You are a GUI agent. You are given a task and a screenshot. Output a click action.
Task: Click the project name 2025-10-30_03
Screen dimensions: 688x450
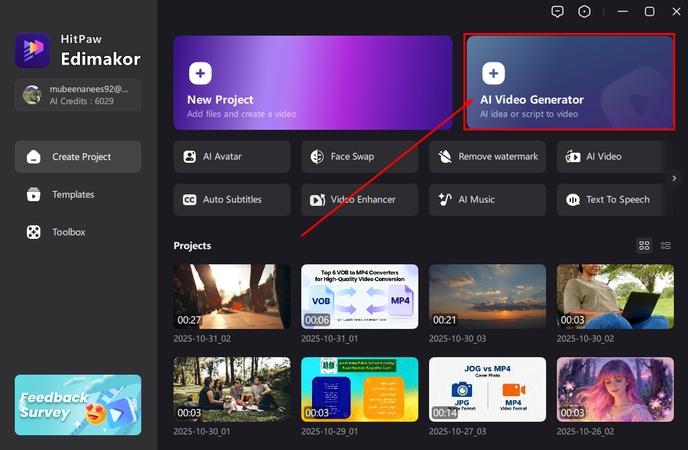[457, 339]
